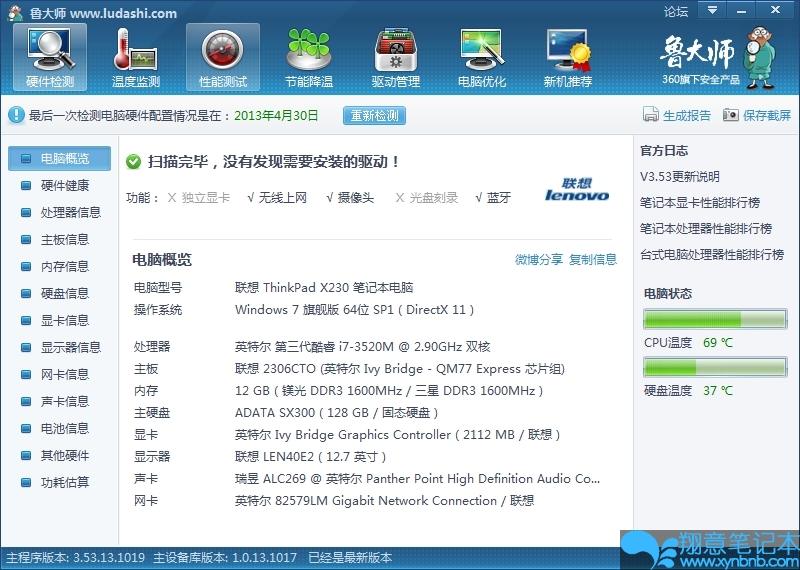Open 笔记本处理器性能排行榜 link
800x570 pixels.
click(706, 229)
